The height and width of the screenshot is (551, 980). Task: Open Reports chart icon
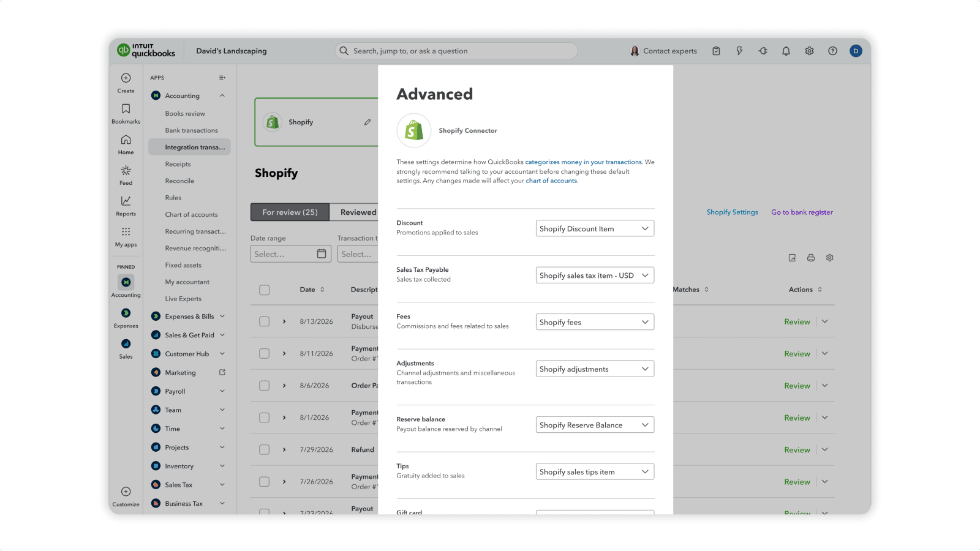click(126, 201)
